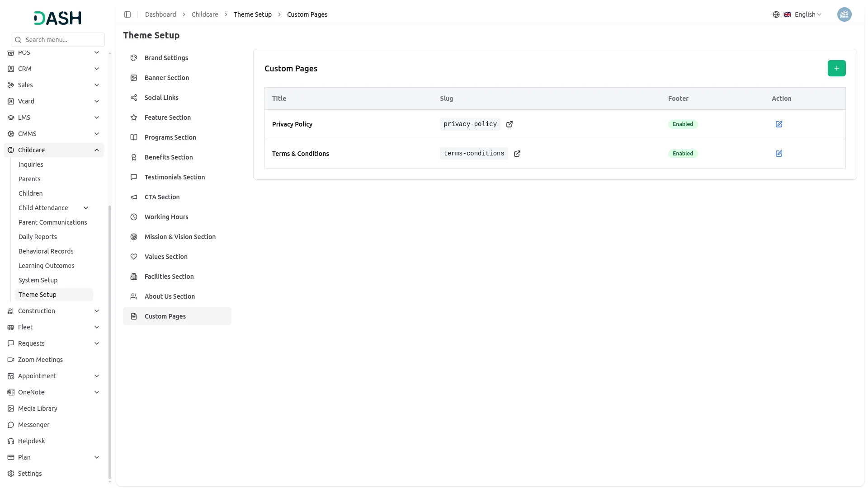This screenshot has height=488, width=868.
Task: Open Daily Reports in Childcare menu
Action: tap(38, 237)
